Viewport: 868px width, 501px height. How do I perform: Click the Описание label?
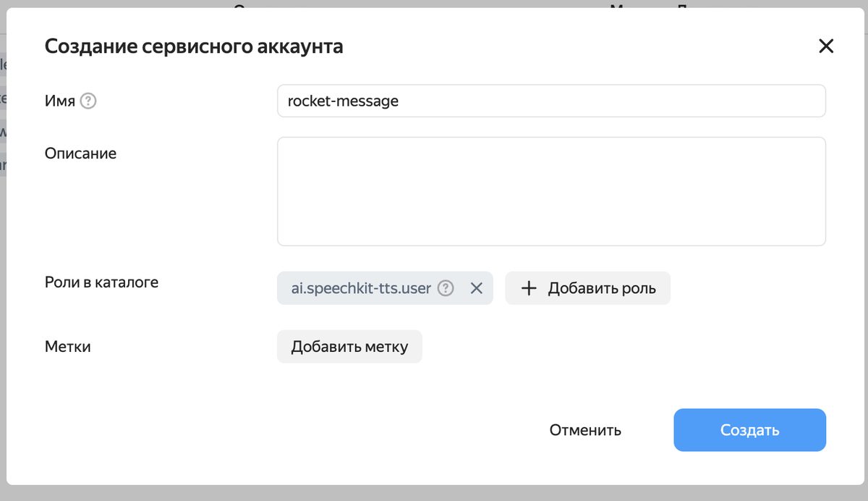pyautogui.click(x=80, y=153)
